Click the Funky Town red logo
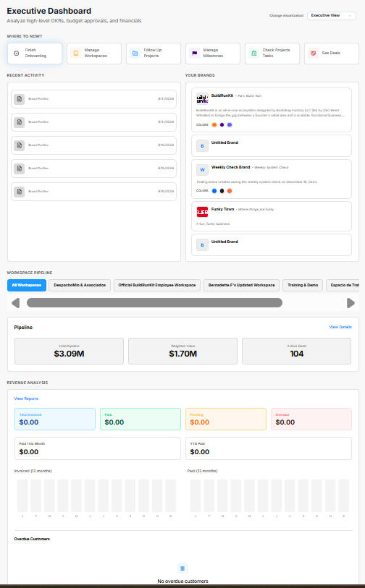 tap(202, 212)
